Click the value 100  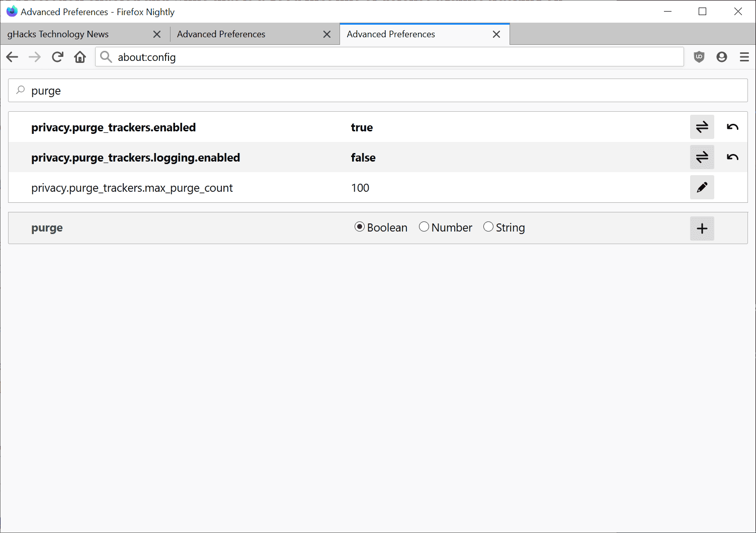pyautogui.click(x=360, y=188)
